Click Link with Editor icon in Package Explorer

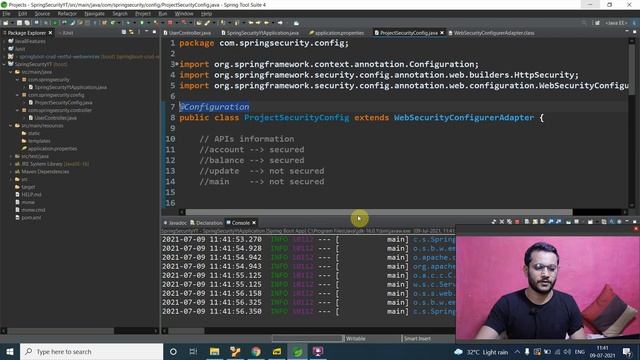point(131,32)
